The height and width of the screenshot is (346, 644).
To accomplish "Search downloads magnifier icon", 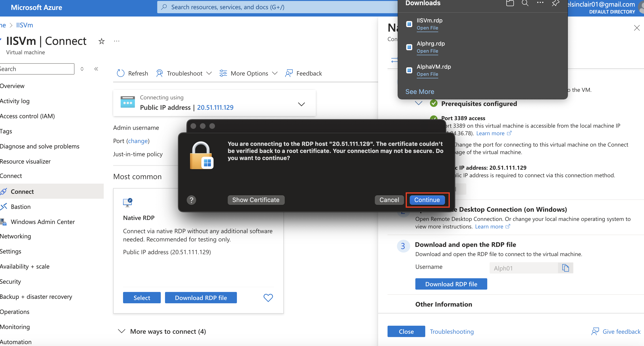I will [525, 3].
